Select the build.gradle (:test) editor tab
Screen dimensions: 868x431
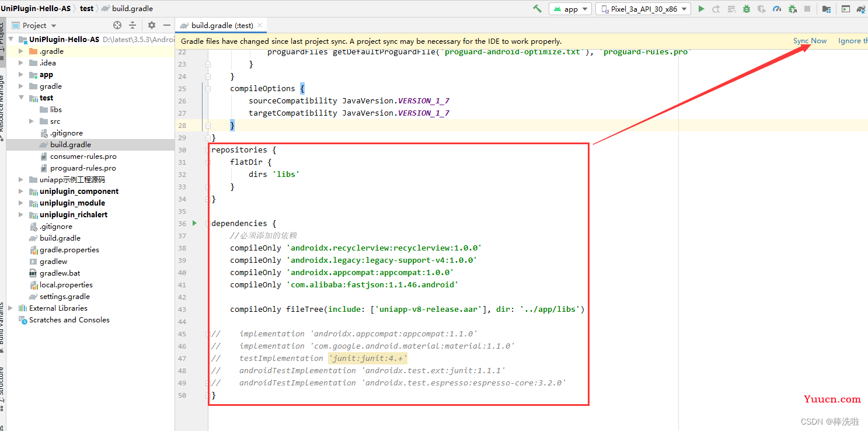click(x=222, y=25)
